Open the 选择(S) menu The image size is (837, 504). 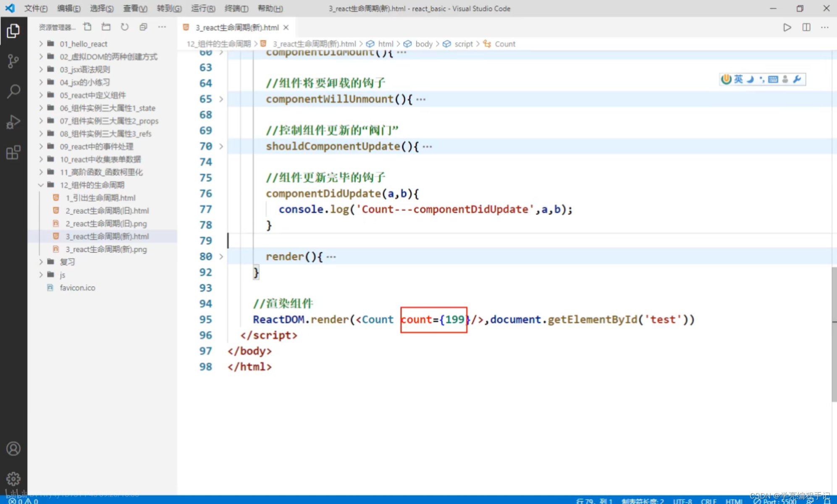tap(102, 8)
